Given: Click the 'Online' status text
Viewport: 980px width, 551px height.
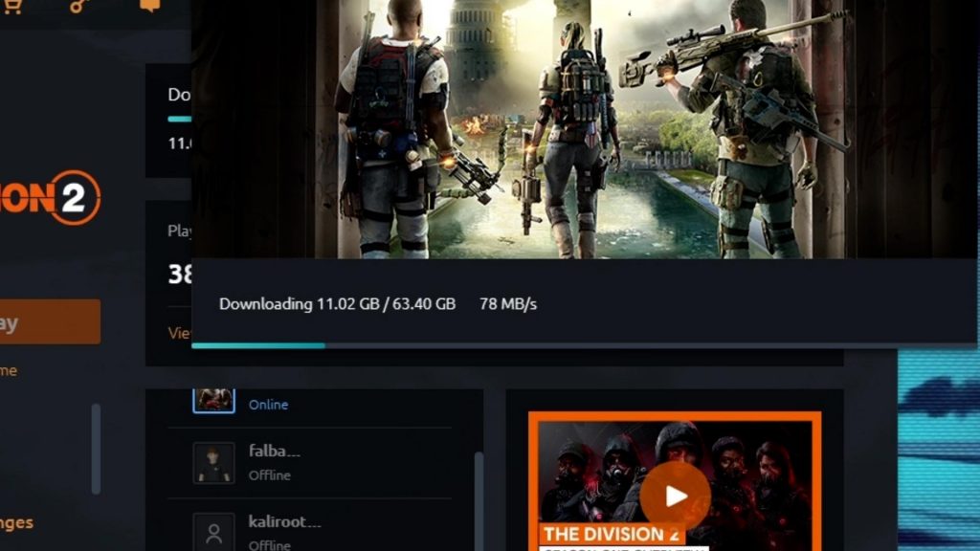Looking at the screenshot, I should [x=268, y=405].
